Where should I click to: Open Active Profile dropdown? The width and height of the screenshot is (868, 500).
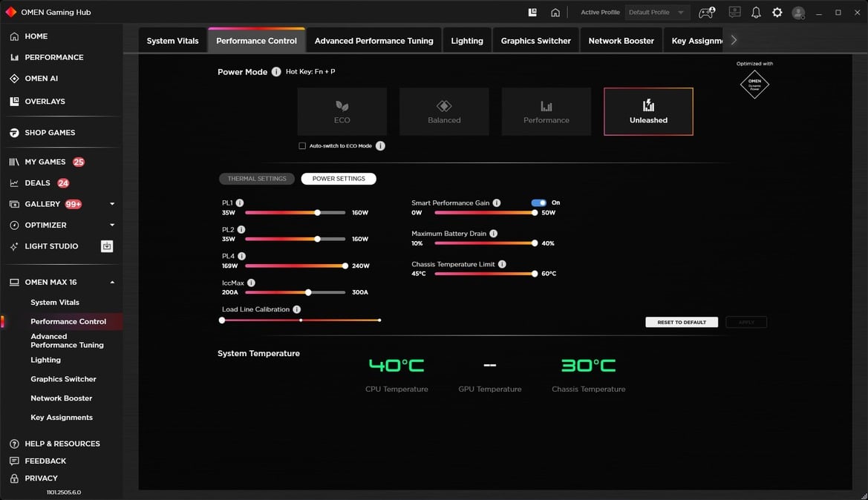[x=657, y=12]
